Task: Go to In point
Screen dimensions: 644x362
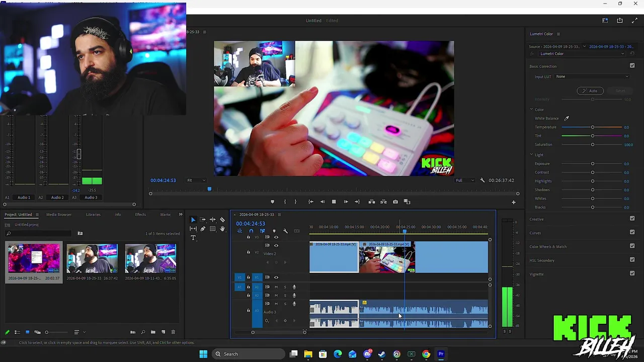Action: click(310, 202)
